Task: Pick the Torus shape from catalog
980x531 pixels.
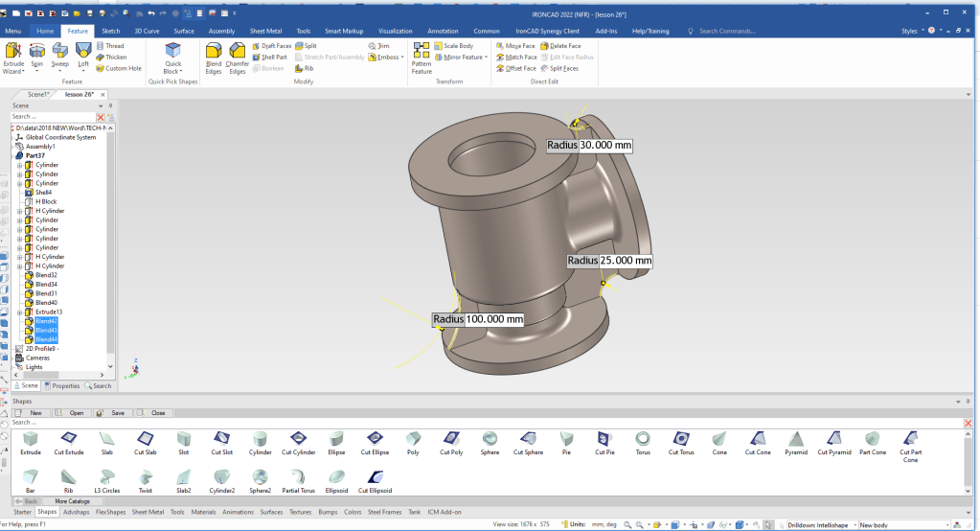Action: (x=643, y=440)
